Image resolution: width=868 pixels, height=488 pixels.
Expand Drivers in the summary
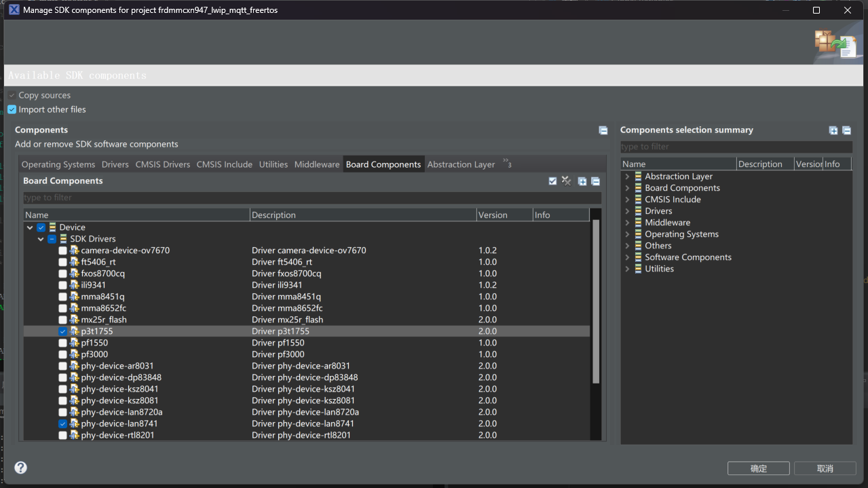pyautogui.click(x=627, y=211)
